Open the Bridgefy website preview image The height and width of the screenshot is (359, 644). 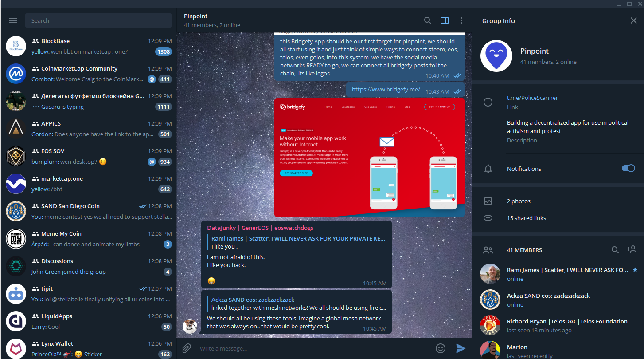click(370, 158)
